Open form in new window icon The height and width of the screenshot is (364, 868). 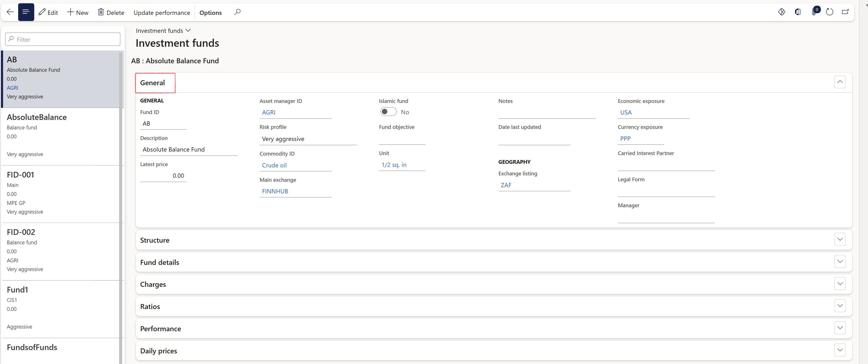point(845,12)
